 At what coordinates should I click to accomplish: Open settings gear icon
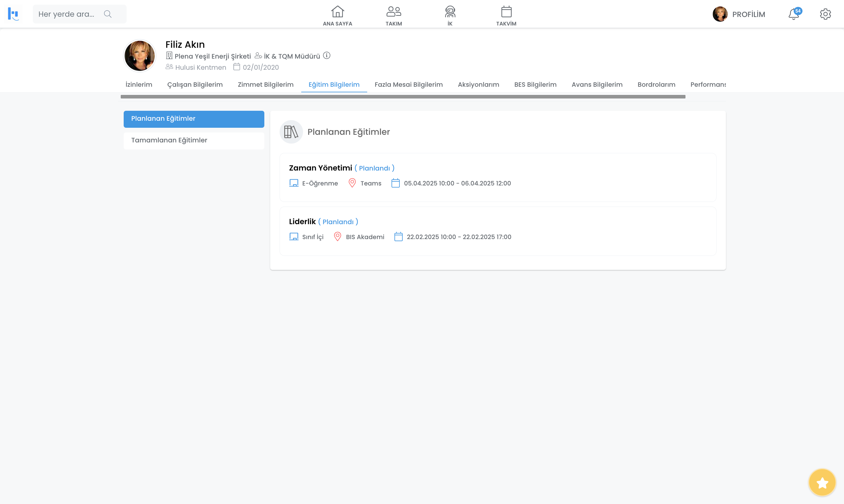tap(825, 14)
